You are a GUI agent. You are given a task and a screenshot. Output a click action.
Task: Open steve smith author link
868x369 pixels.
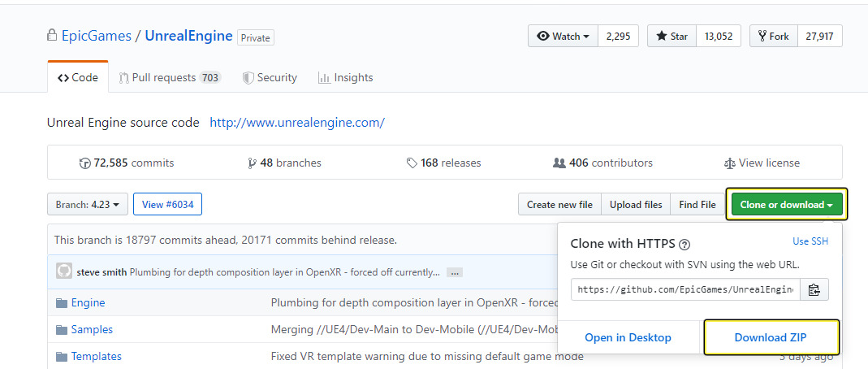pyautogui.click(x=101, y=272)
